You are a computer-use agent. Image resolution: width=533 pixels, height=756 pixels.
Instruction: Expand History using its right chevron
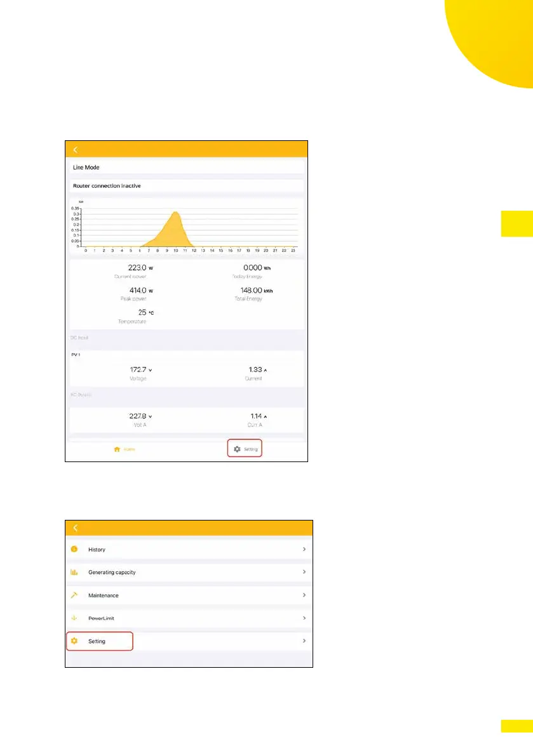coord(304,549)
